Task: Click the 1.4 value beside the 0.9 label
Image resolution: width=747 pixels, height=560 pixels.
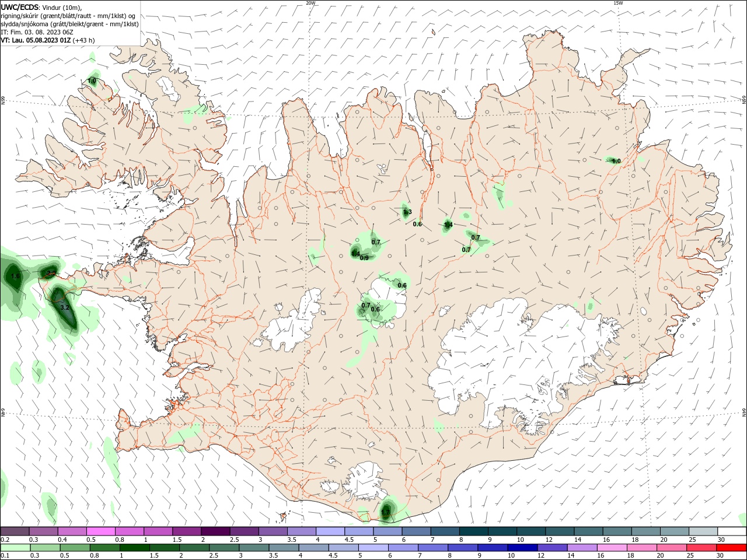Action: 355,254
